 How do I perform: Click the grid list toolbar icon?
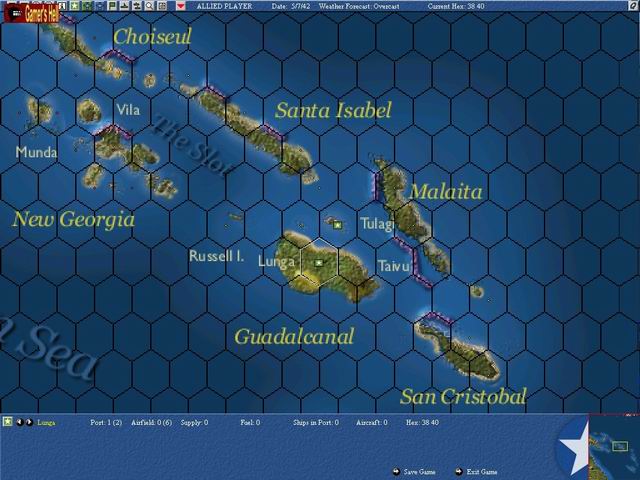(162, 6)
